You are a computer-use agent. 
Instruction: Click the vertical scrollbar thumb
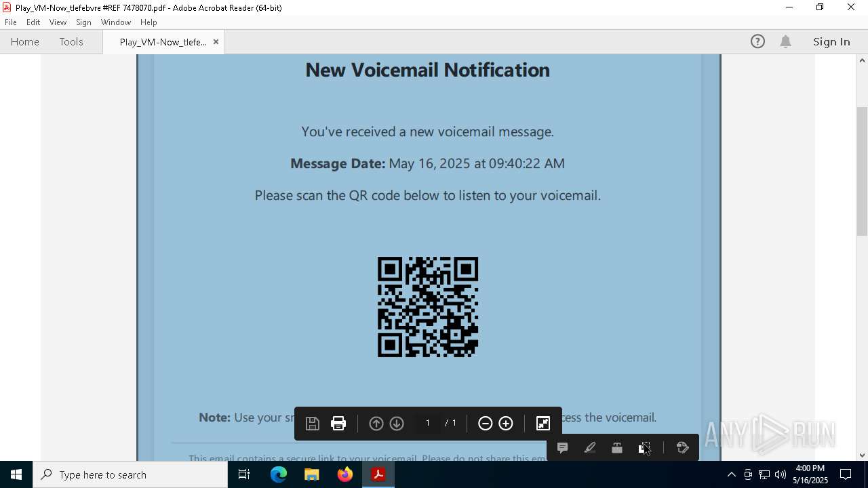pyautogui.click(x=862, y=171)
